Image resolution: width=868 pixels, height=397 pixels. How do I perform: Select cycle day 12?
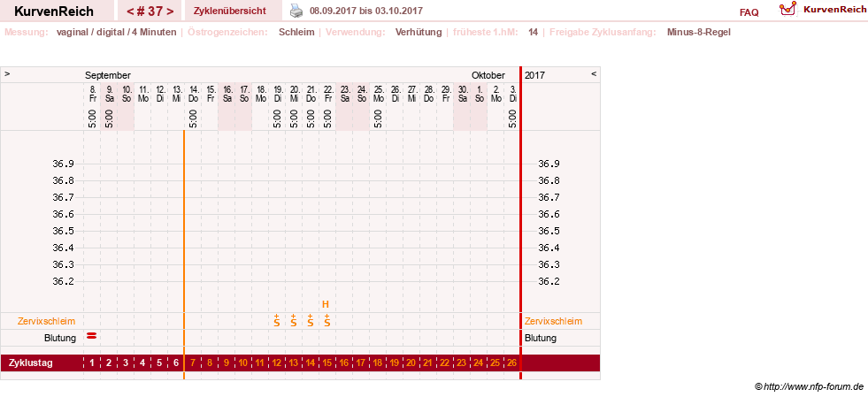coord(277,363)
